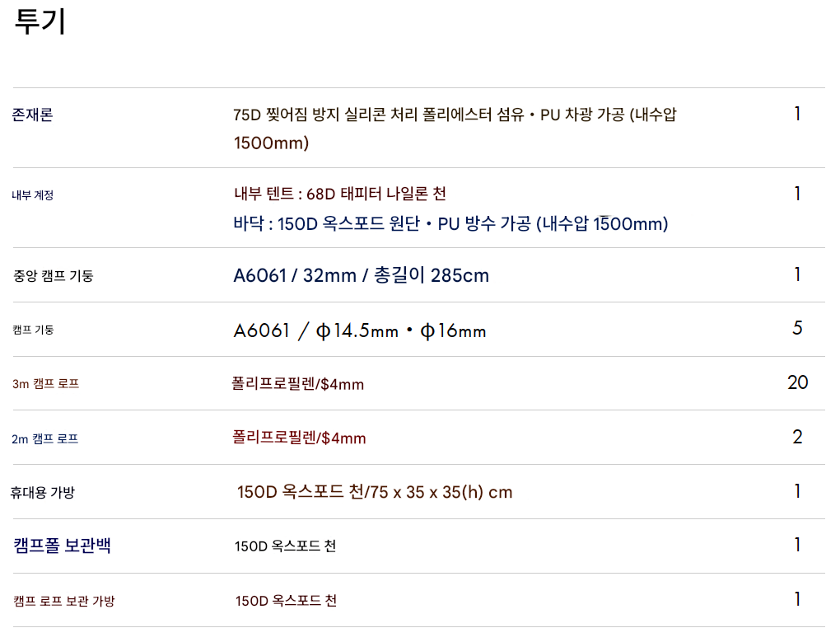The image size is (840, 642).
Task: Click the 캠프폴 보관백 label
Action: tap(63, 546)
